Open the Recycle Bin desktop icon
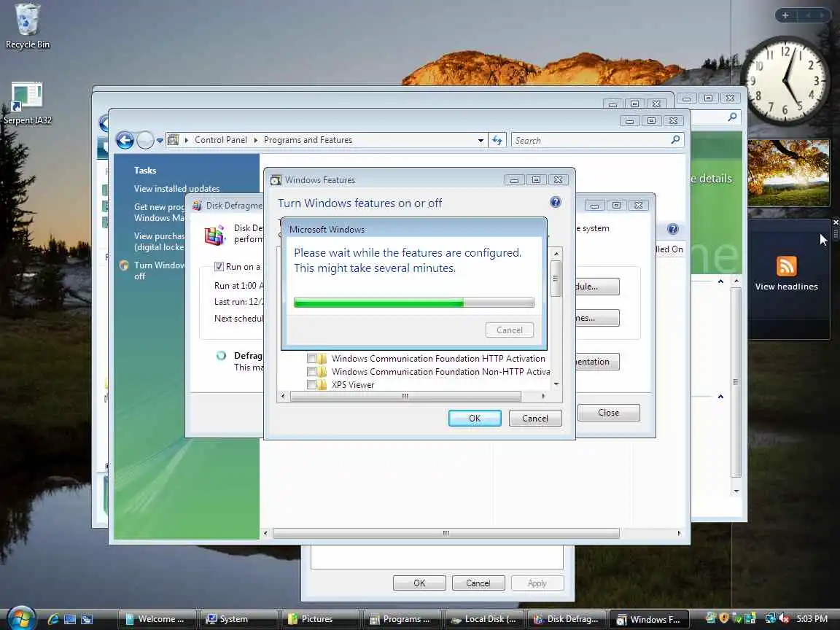This screenshot has height=630, width=840. tap(27, 26)
